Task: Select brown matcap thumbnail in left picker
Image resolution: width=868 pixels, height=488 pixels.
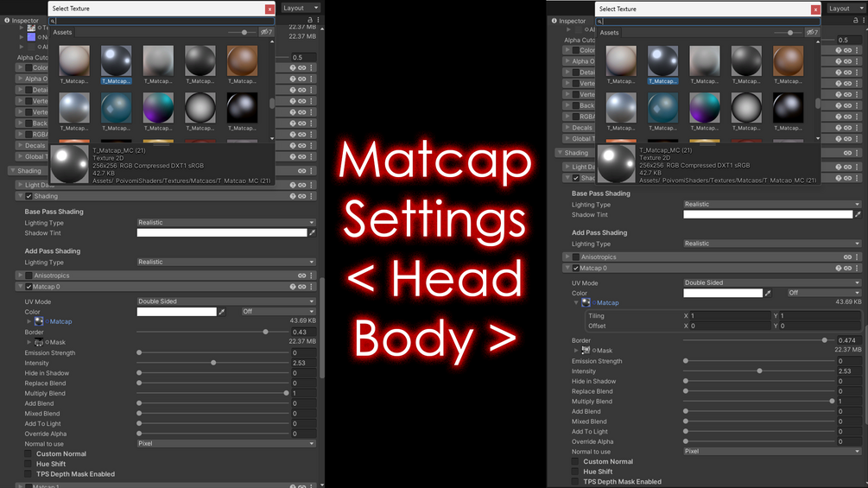Action: pos(242,60)
